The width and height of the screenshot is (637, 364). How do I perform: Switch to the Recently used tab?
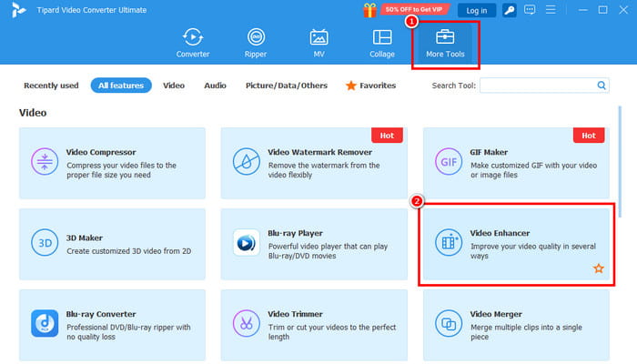click(x=50, y=86)
